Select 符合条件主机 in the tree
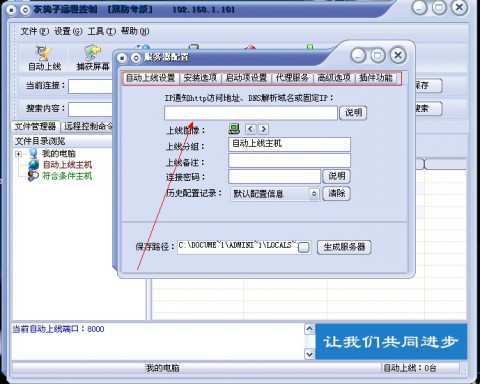 click(67, 176)
